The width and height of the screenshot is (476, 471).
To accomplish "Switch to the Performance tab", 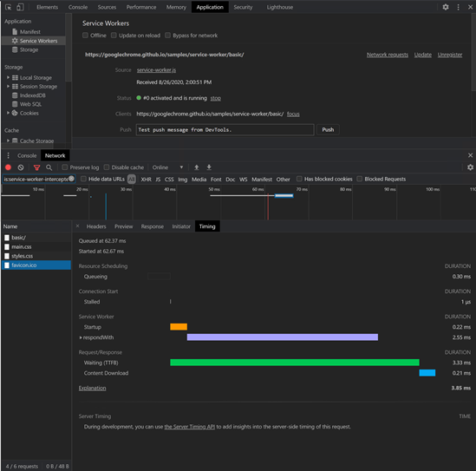I will tap(141, 7).
